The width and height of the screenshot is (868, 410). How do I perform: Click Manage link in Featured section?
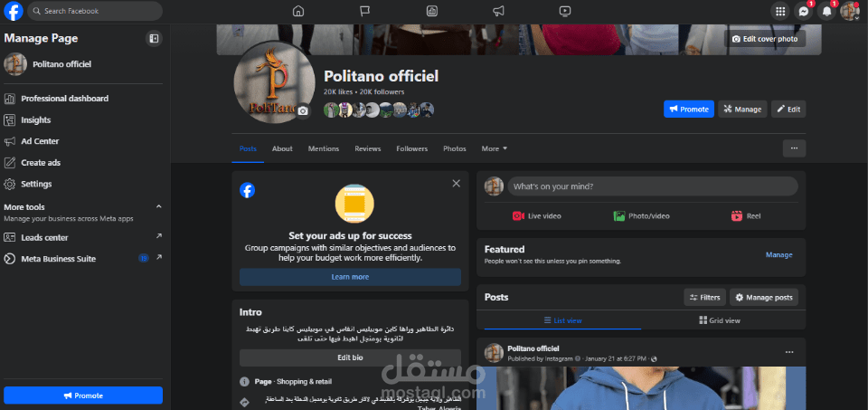(x=778, y=255)
